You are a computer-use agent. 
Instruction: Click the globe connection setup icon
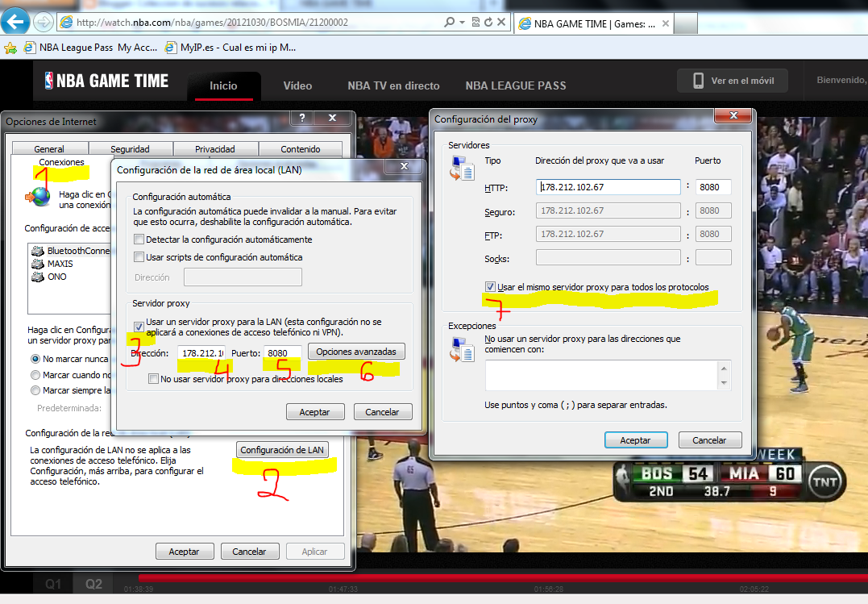coord(38,197)
